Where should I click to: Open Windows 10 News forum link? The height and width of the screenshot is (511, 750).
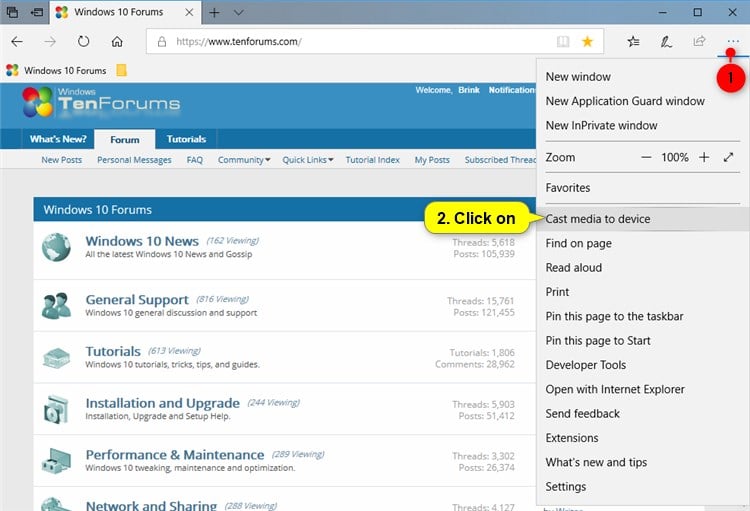click(142, 241)
